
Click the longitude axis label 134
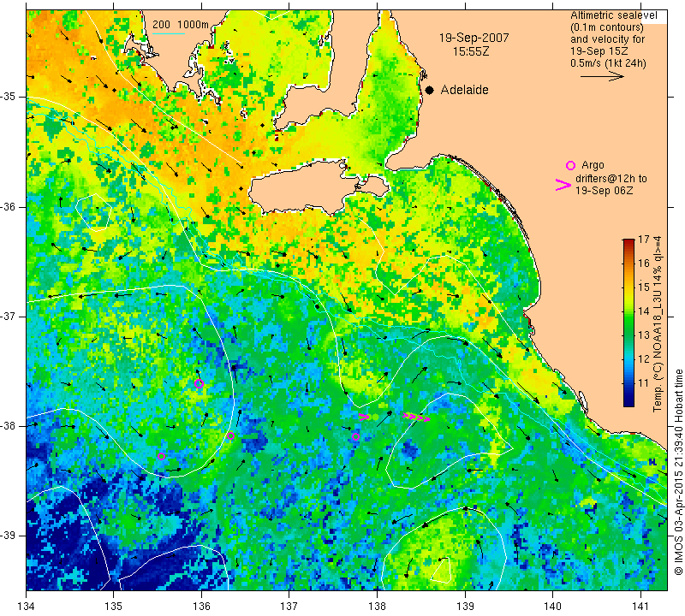click(x=27, y=607)
